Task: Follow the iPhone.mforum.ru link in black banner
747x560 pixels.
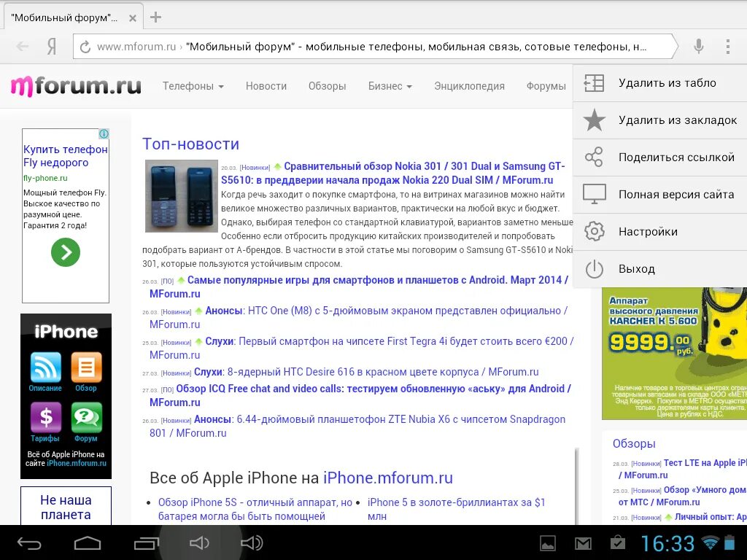Action: coord(77,463)
